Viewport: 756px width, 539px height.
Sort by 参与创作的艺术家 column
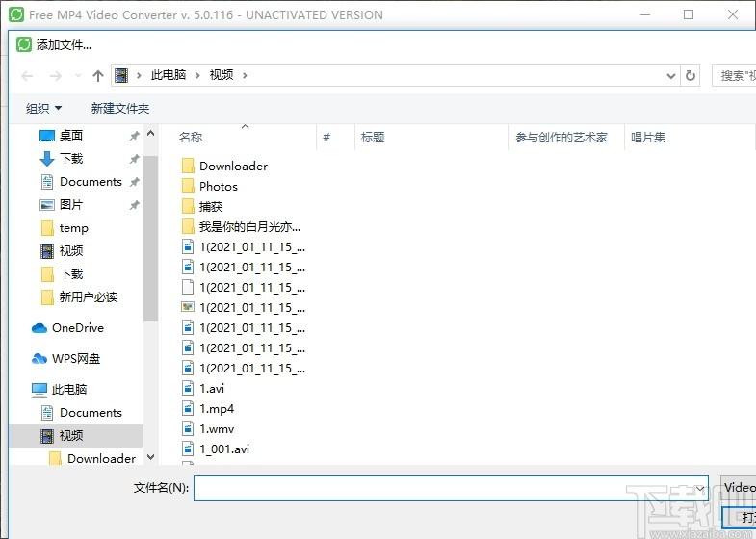pyautogui.click(x=561, y=138)
